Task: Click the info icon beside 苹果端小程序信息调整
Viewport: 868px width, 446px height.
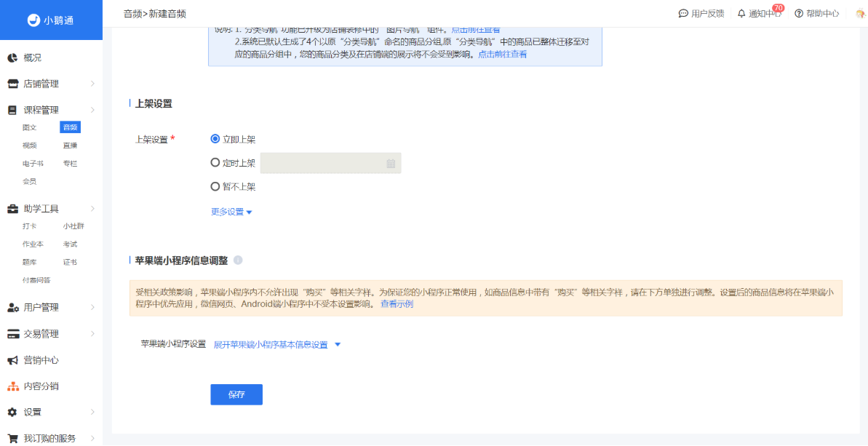Action: point(238,260)
